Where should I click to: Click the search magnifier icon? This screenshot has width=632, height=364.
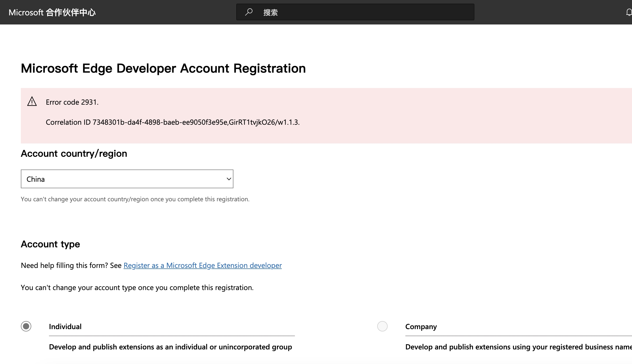coord(249,12)
